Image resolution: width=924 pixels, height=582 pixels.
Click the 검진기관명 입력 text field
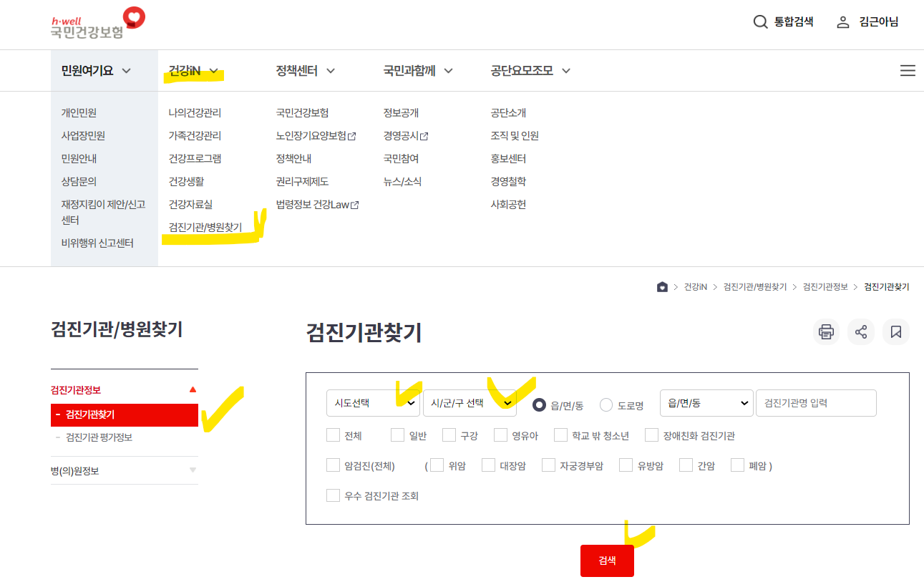[x=817, y=403]
